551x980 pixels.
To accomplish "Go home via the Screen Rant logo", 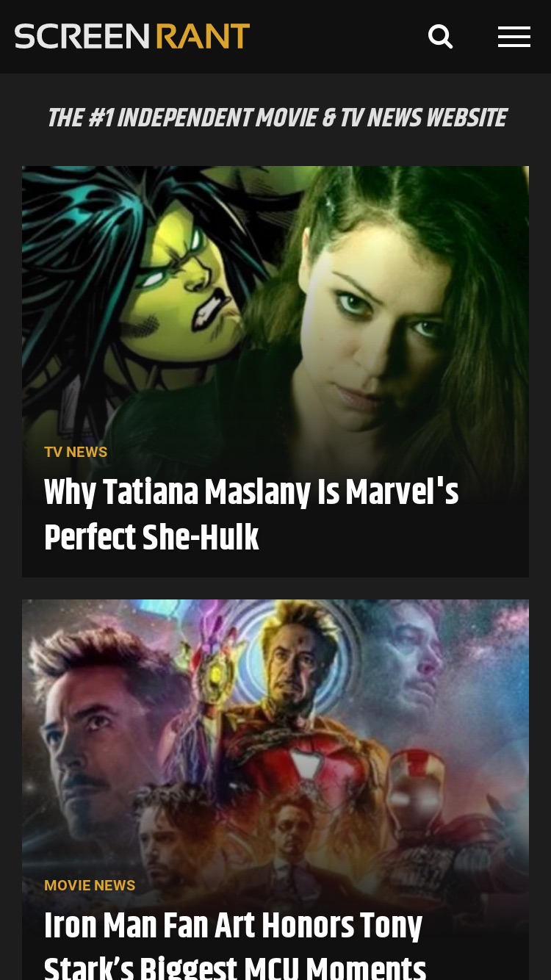I will point(132,37).
